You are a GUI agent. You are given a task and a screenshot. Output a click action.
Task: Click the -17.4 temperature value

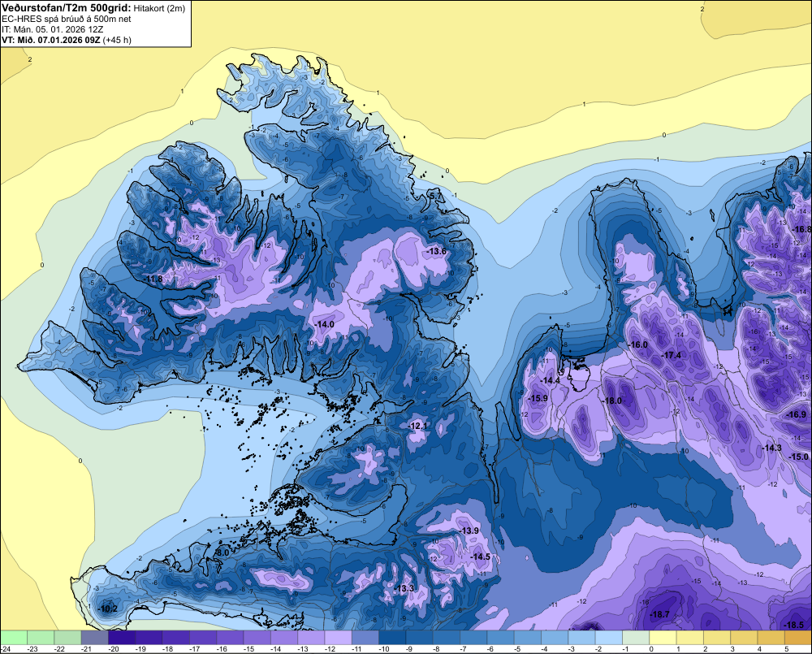[672, 355]
